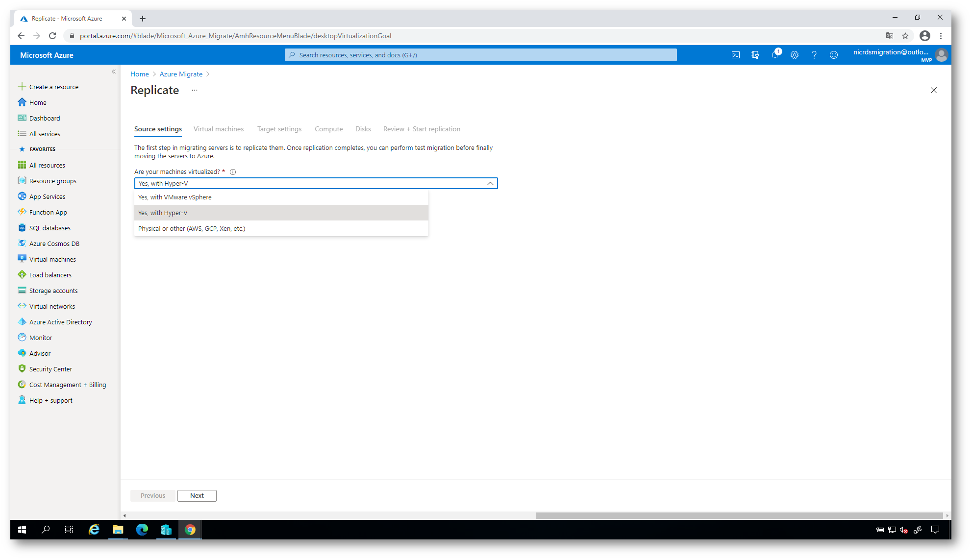Open Replicate more options ellipsis
The image size is (972, 560).
(195, 90)
